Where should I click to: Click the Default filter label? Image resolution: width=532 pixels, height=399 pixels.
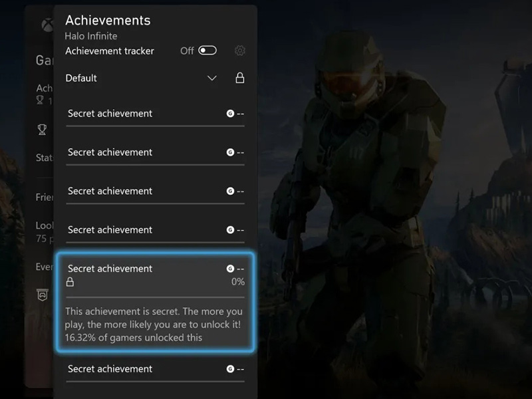click(x=81, y=78)
